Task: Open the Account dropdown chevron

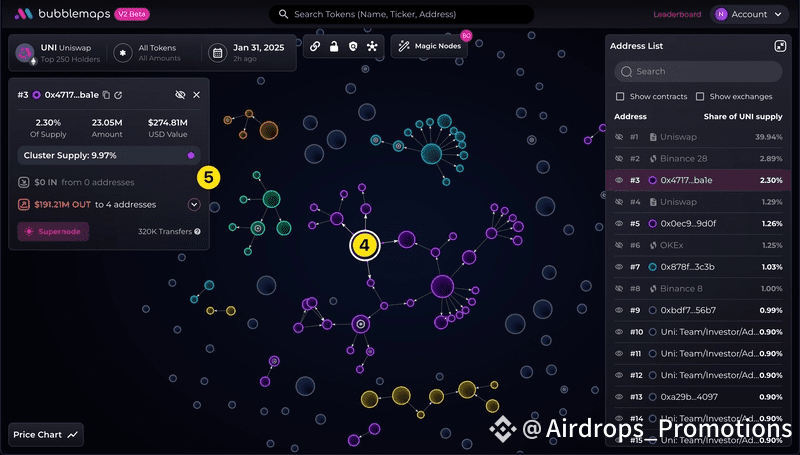Action: click(778, 14)
